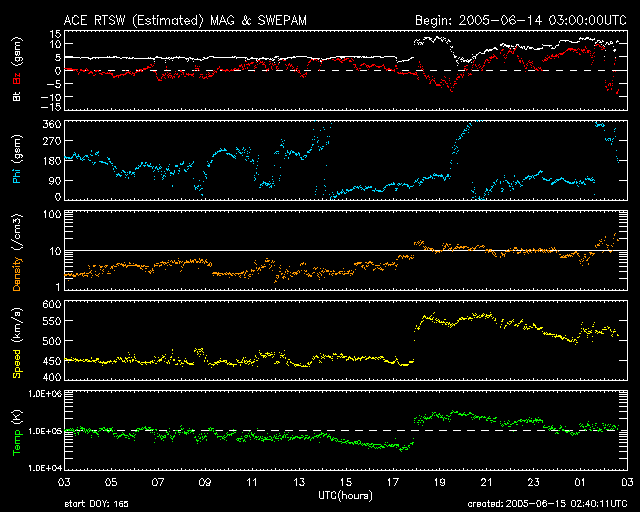Click the 'Temp (K)' axis label
This screenshot has height=512, width=640.
[x=17, y=433]
